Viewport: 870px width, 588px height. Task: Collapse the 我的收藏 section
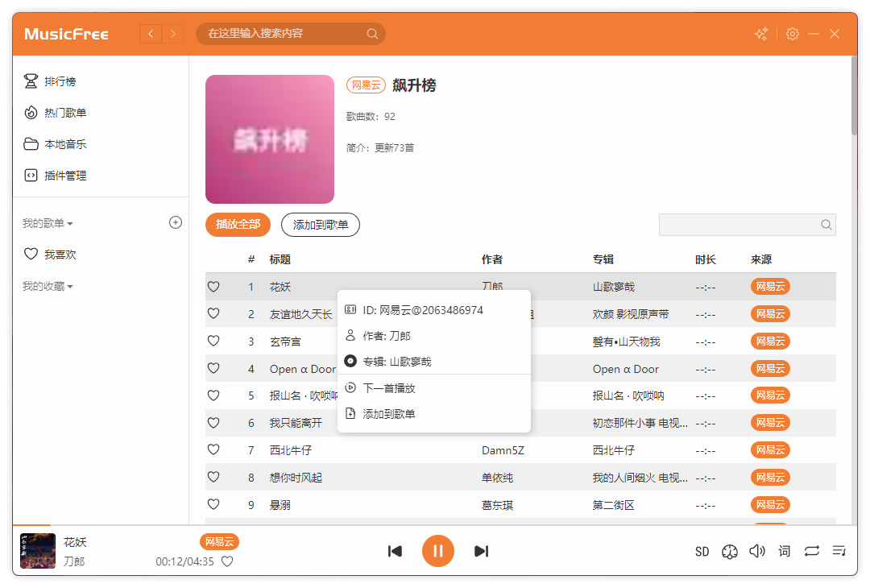pyautogui.click(x=48, y=286)
